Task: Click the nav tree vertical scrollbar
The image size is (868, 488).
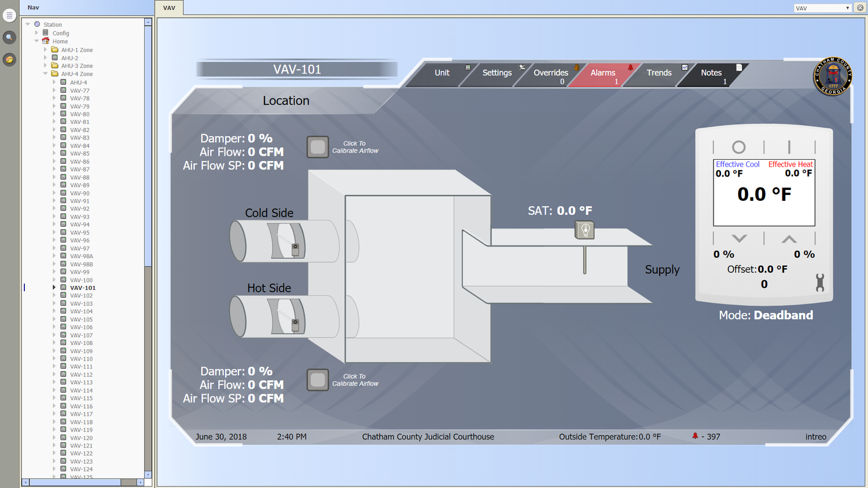Action: click(x=148, y=145)
